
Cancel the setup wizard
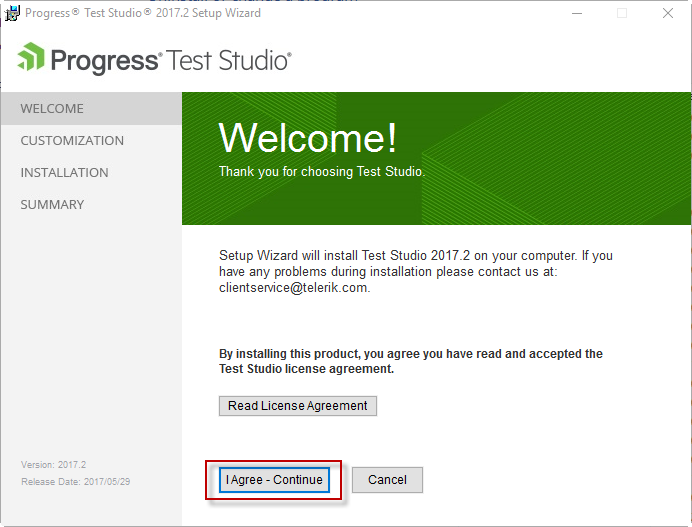pyautogui.click(x=387, y=480)
